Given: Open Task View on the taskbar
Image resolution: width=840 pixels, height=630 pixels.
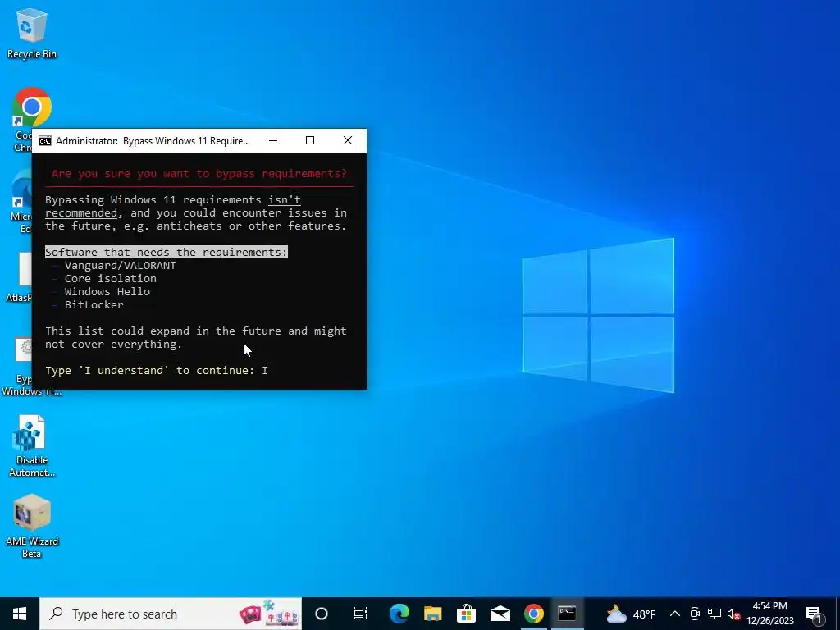Looking at the screenshot, I should pyautogui.click(x=361, y=614).
